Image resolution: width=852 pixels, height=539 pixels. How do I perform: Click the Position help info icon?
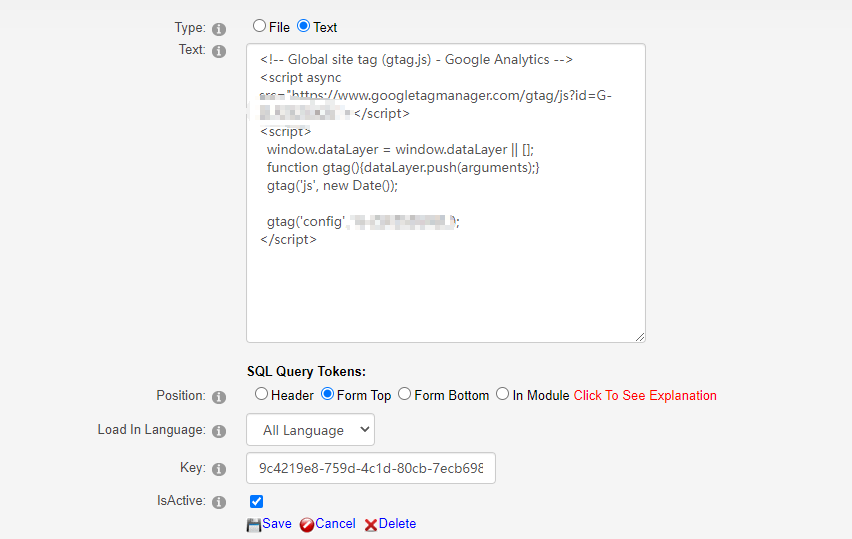point(219,397)
